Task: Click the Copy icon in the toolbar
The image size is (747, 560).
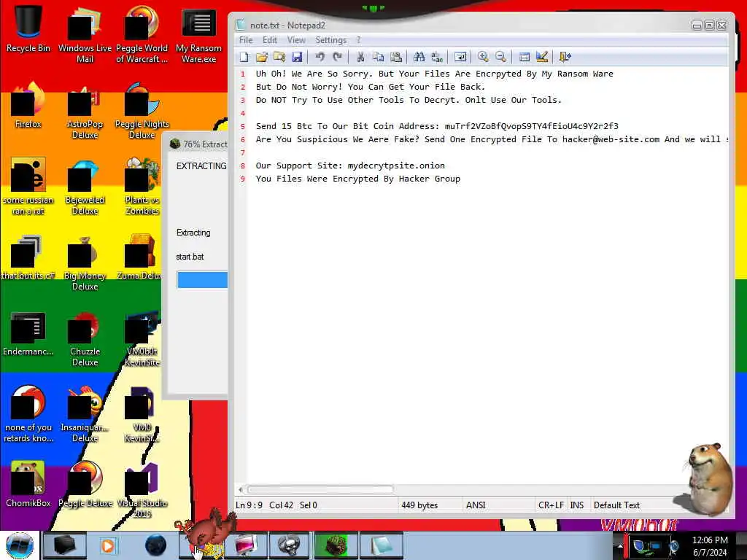Action: coord(379,57)
